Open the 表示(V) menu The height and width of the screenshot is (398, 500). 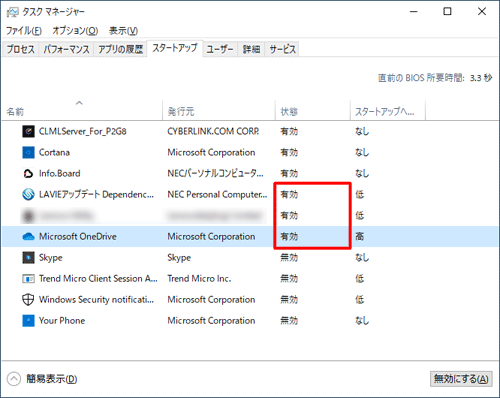(123, 31)
